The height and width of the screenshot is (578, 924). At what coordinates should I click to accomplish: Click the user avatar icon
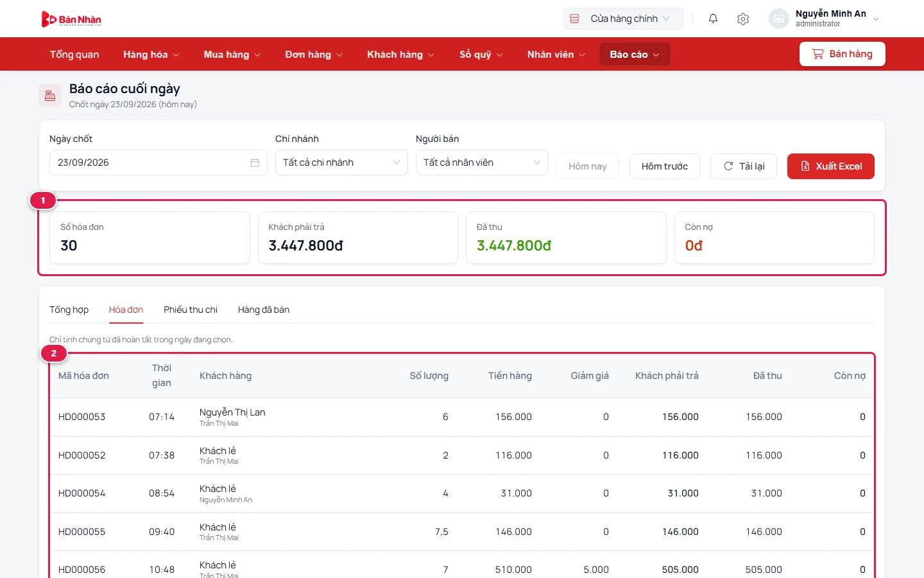pyautogui.click(x=779, y=19)
